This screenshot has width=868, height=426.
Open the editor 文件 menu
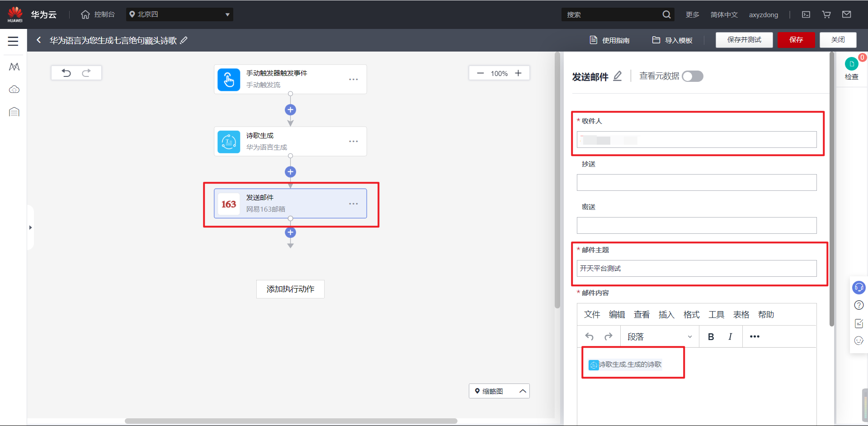(592, 315)
